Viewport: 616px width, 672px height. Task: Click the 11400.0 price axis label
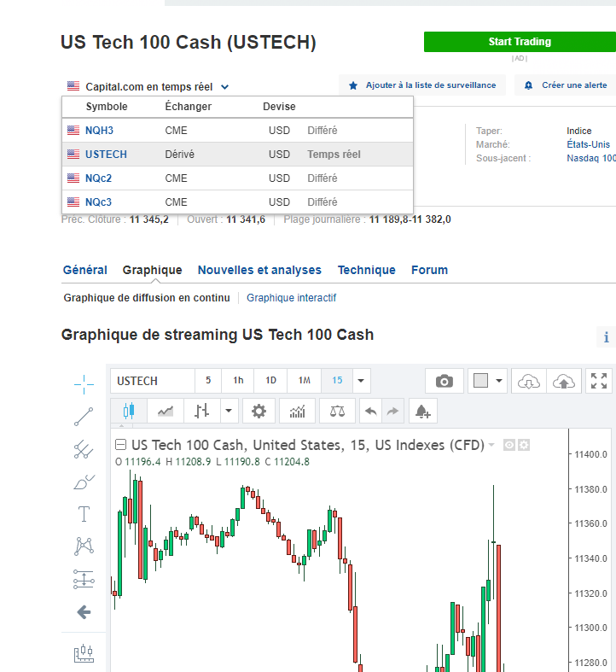[x=590, y=454]
